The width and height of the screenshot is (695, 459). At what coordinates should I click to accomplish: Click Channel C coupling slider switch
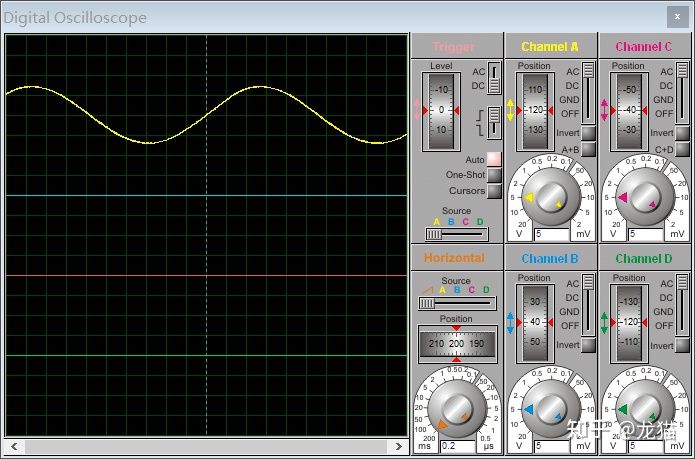click(x=682, y=93)
